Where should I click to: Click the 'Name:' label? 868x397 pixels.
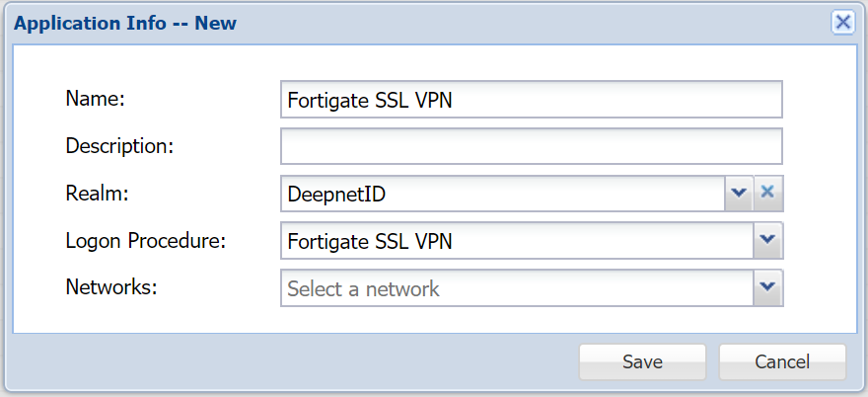99,98
